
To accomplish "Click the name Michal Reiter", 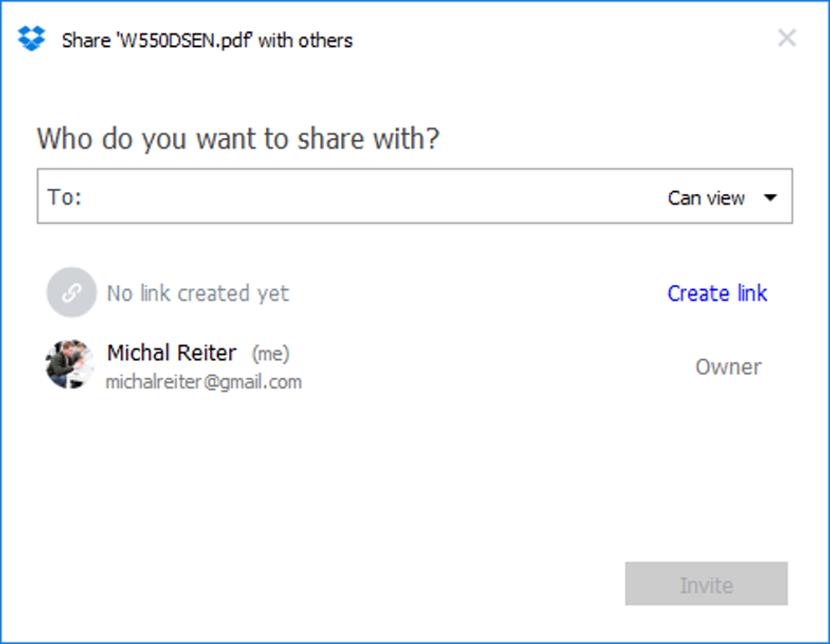I will click(x=171, y=353).
